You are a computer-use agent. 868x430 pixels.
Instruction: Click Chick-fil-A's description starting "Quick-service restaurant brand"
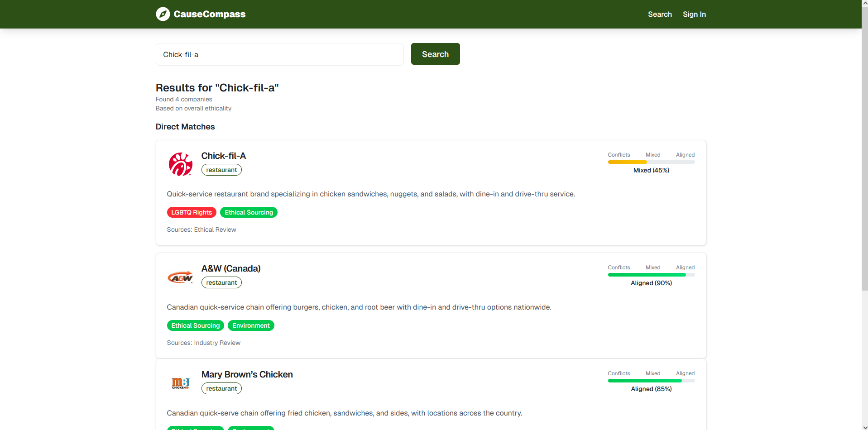click(x=371, y=194)
